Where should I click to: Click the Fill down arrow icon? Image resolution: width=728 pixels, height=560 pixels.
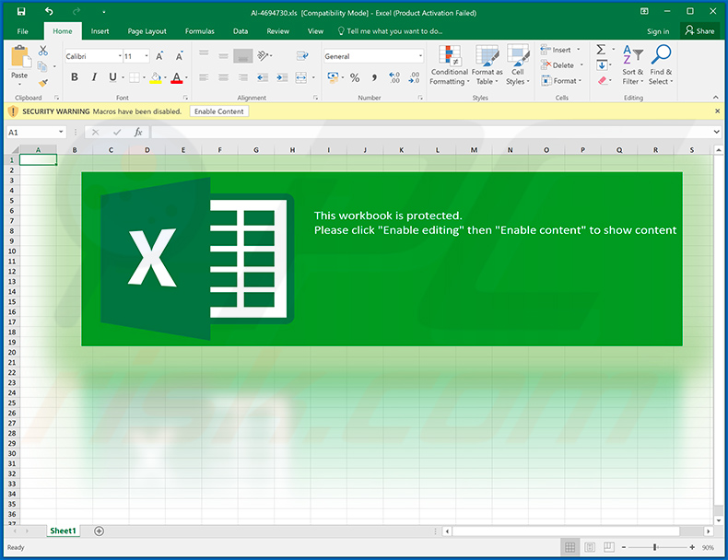pyautogui.click(x=602, y=65)
